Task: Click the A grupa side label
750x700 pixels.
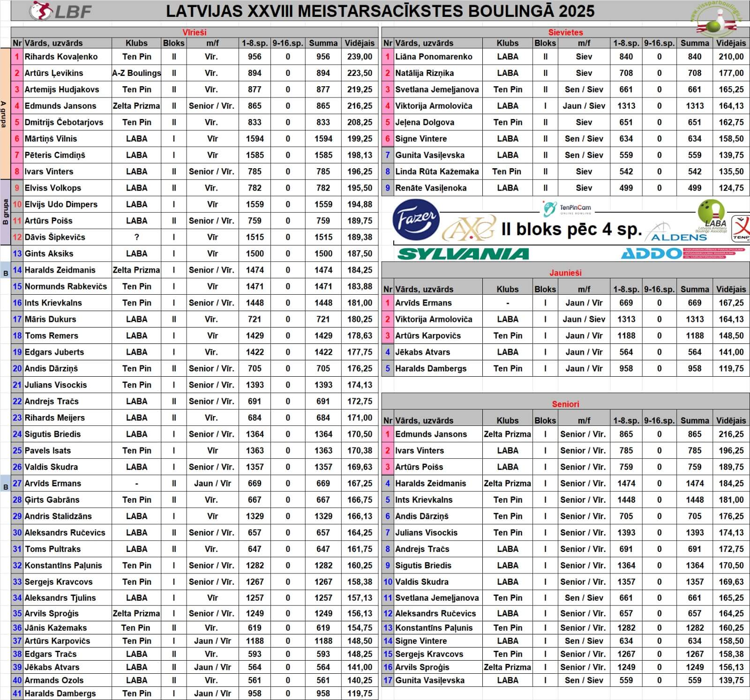Action: tap(4, 114)
